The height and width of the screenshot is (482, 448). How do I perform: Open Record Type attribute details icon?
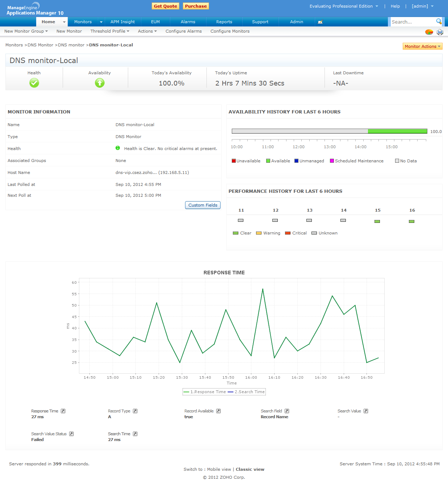(x=135, y=411)
